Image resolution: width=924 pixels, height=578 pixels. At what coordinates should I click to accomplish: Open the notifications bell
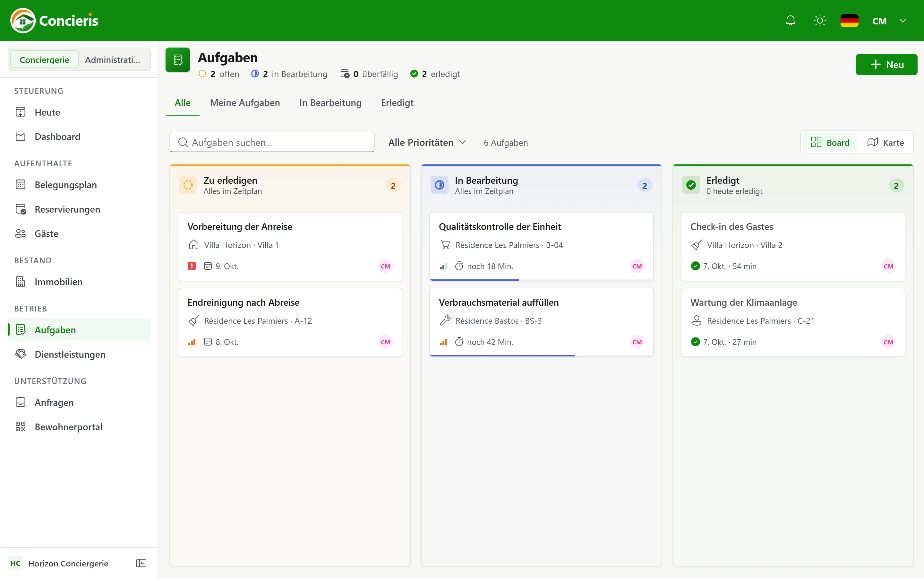[790, 21]
